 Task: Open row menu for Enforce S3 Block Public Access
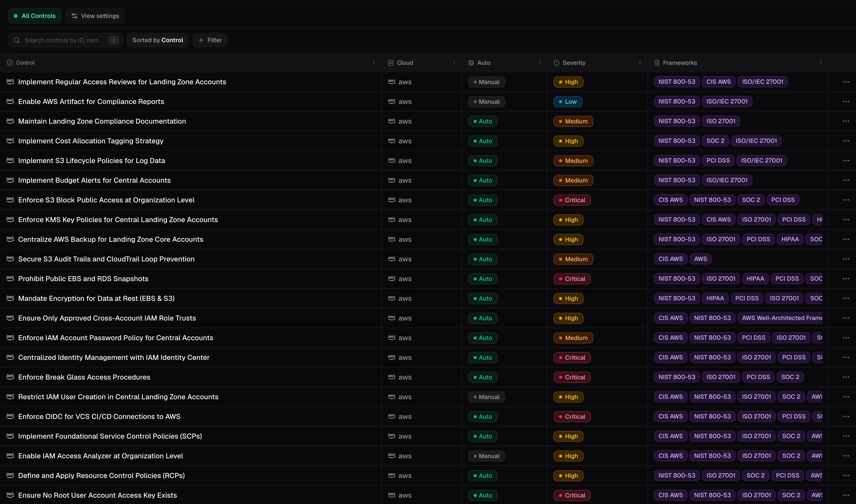pyautogui.click(x=846, y=200)
